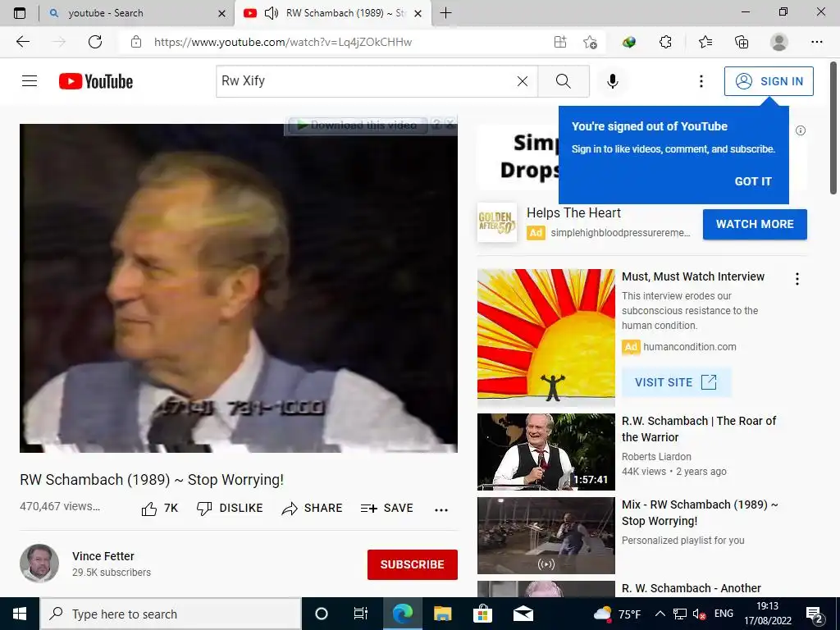This screenshot has width=840, height=630.
Task: Open the tab actions menu icon
Action: pyautogui.click(x=20, y=13)
